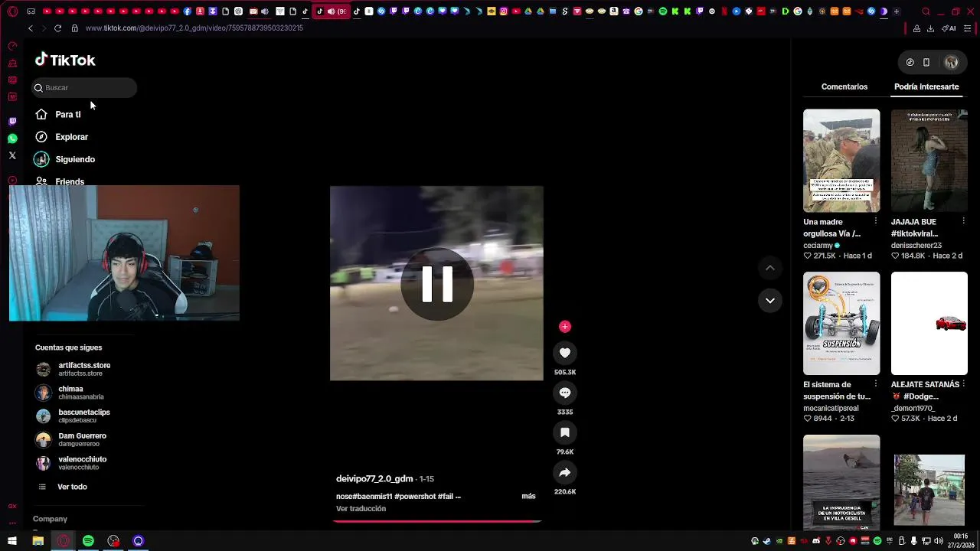
Task: Open the Windows Start button
Action: click(12, 541)
